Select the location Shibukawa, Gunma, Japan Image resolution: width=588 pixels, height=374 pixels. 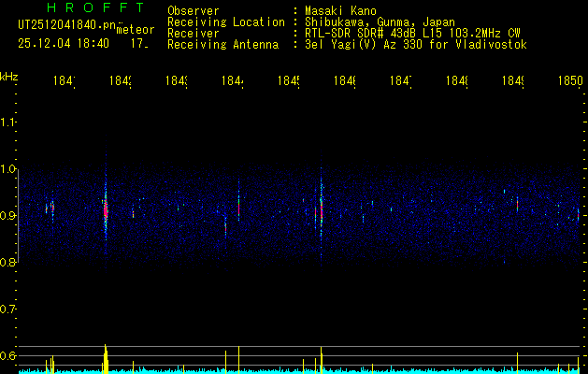(380, 22)
